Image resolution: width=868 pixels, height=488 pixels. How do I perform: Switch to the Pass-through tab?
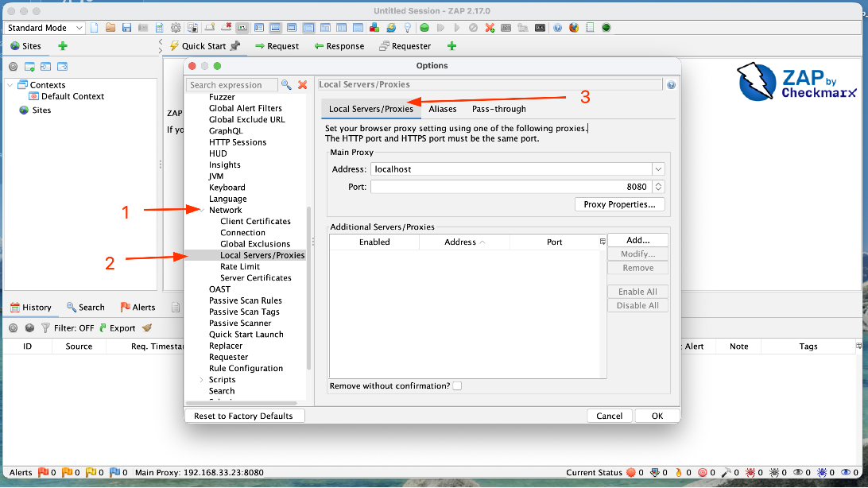point(498,109)
